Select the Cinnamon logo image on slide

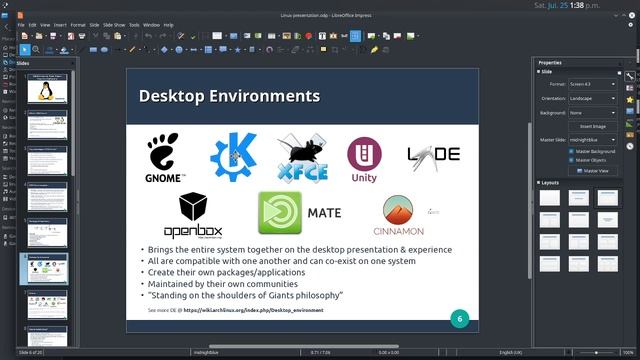[x=398, y=215]
